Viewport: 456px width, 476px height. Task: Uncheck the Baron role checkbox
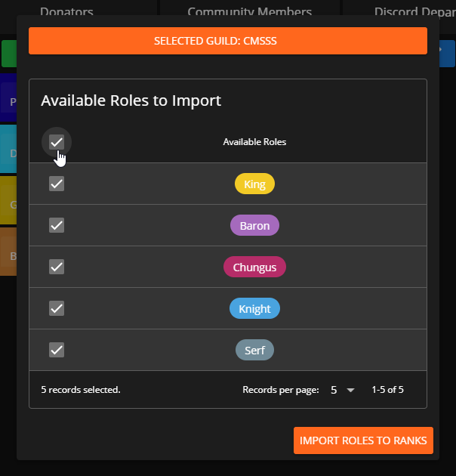(57, 225)
